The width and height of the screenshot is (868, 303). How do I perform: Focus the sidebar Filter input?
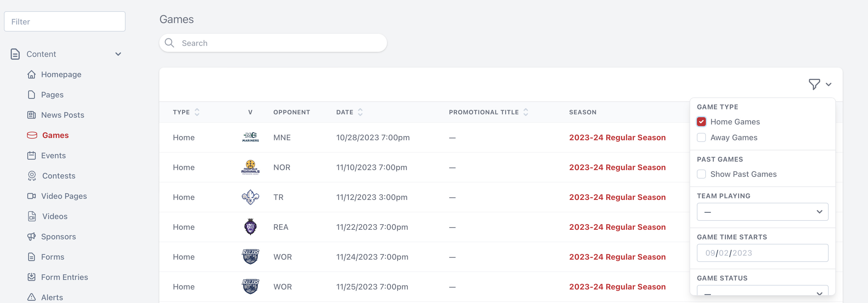[65, 22]
